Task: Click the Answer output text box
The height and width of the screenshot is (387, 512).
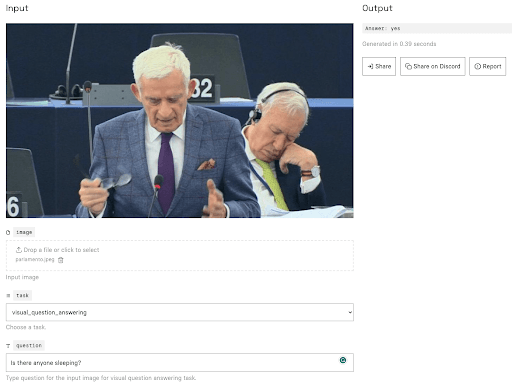Action: [437, 28]
